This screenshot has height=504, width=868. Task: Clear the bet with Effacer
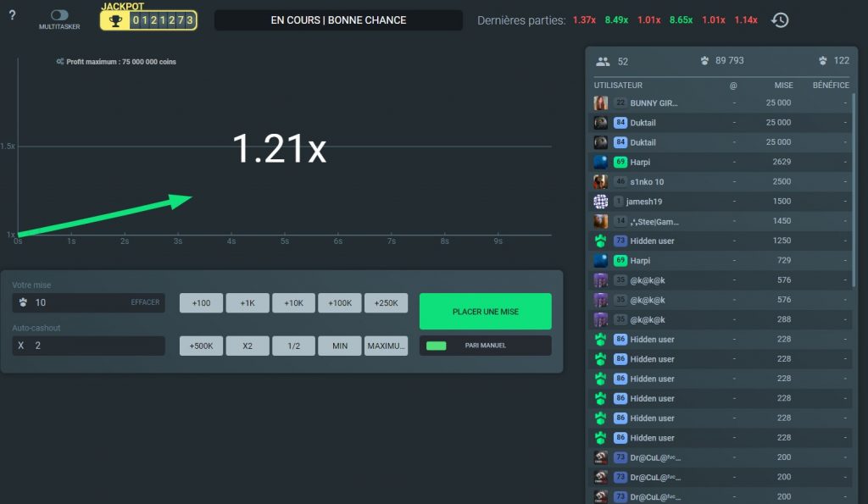145,302
